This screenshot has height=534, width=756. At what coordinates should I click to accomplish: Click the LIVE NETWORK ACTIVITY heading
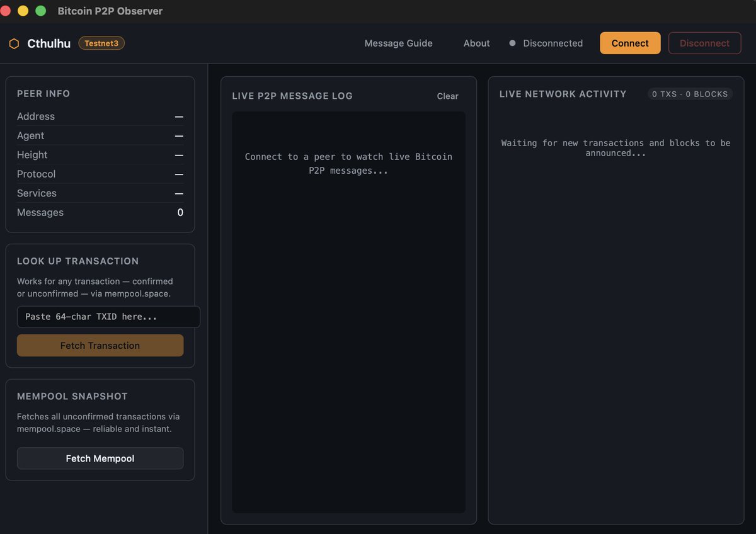563,94
